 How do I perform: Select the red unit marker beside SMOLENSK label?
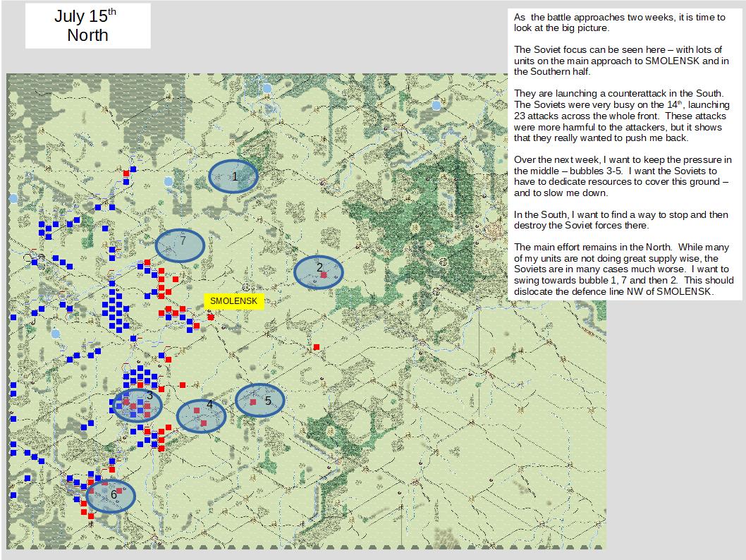click(211, 317)
